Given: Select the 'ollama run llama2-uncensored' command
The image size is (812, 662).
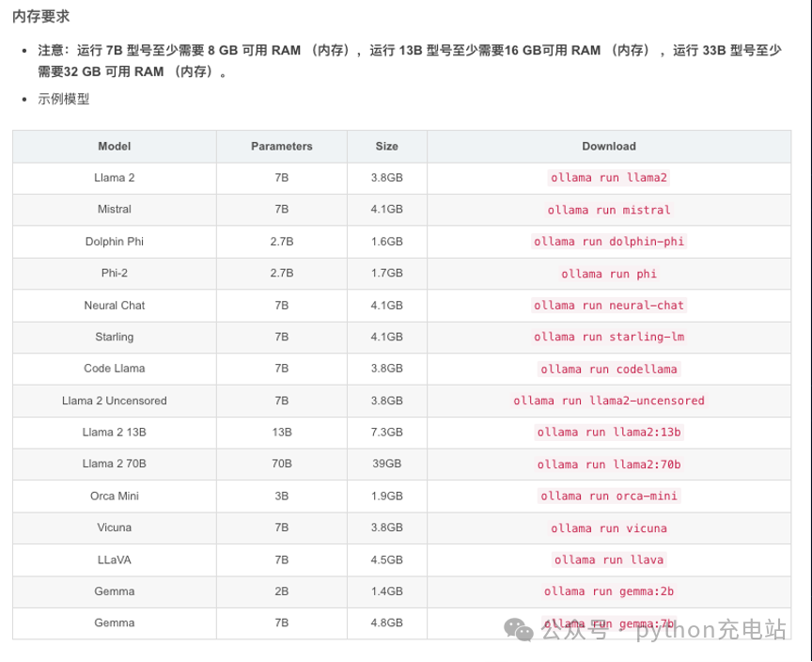Looking at the screenshot, I should coord(608,401).
